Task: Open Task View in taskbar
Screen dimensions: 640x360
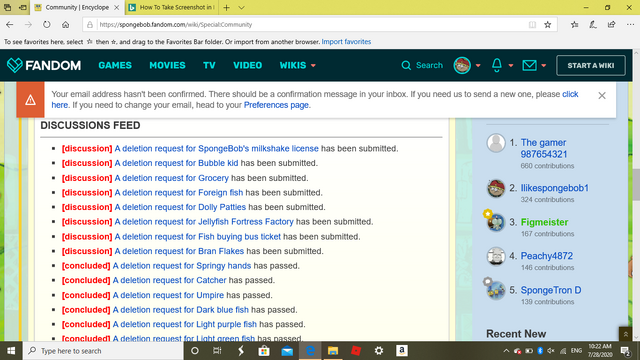Action: [x=217, y=351]
